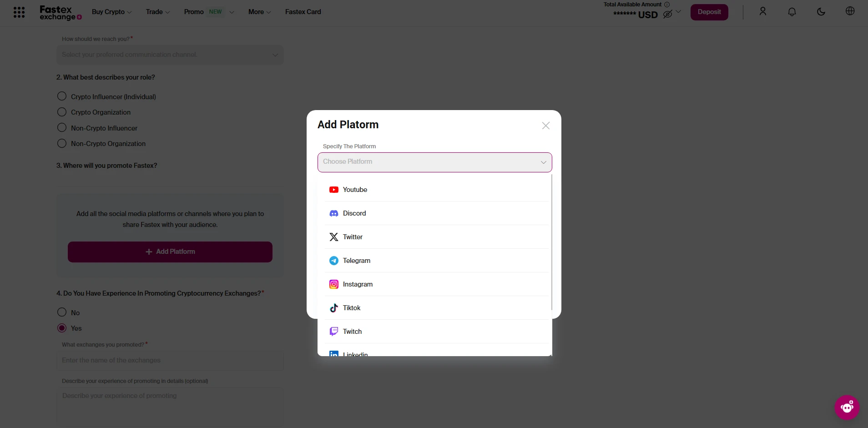The width and height of the screenshot is (868, 428).
Task: Click the Deposit button
Action: coord(709,12)
